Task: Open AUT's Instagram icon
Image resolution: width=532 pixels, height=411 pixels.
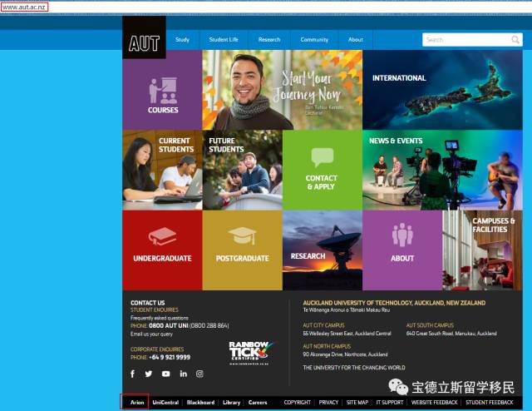Action: [x=199, y=374]
